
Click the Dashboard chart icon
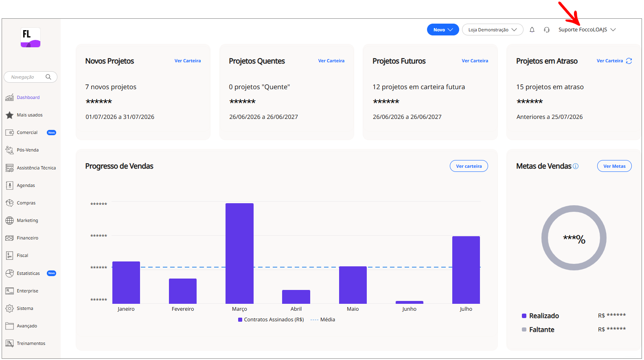point(9,97)
